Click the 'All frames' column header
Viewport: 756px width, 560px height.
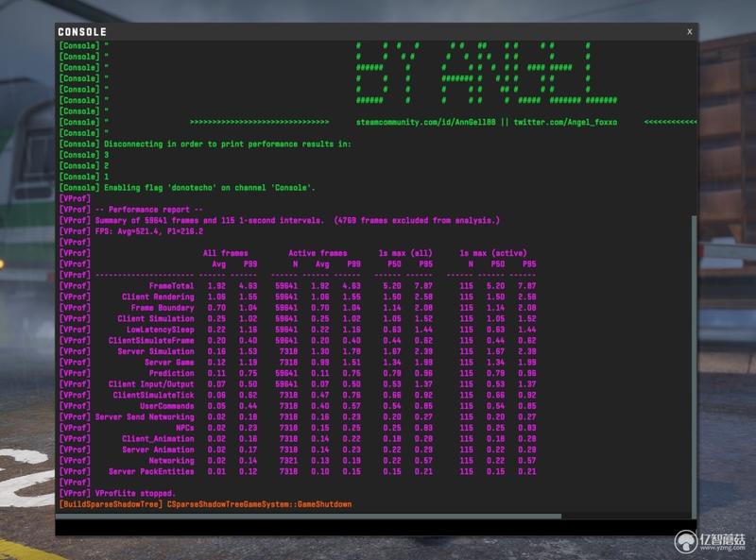point(225,253)
